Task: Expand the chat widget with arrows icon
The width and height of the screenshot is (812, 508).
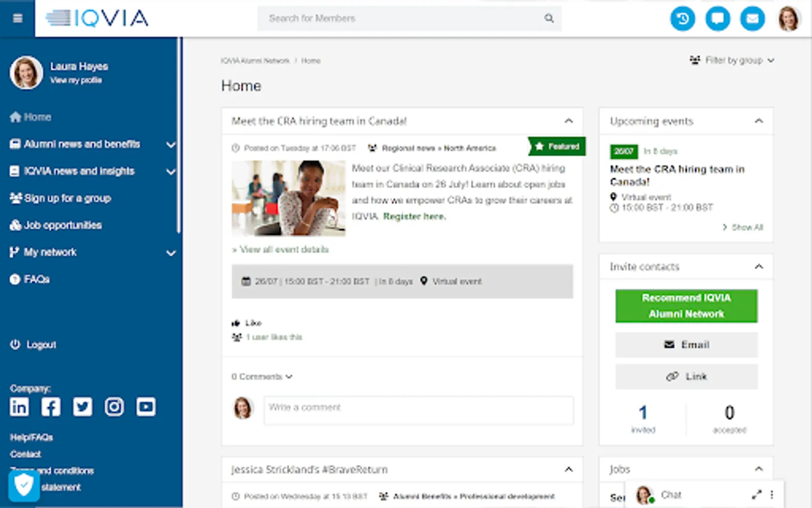Action: tap(756, 494)
